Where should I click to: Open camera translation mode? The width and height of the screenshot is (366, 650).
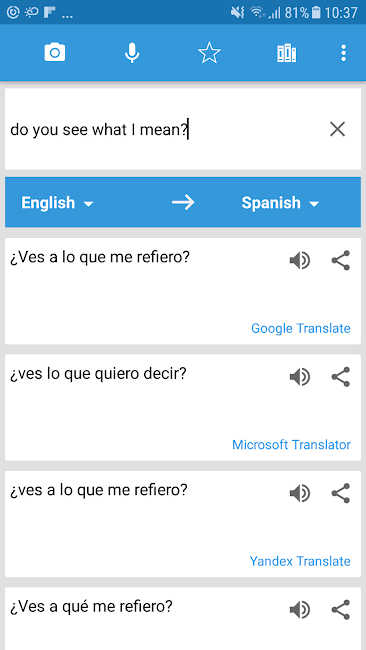55,53
